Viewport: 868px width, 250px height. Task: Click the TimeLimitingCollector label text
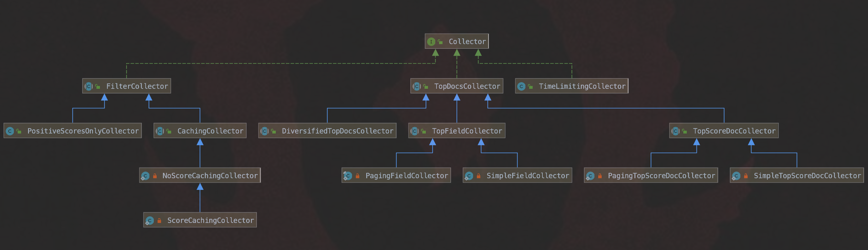(x=582, y=87)
